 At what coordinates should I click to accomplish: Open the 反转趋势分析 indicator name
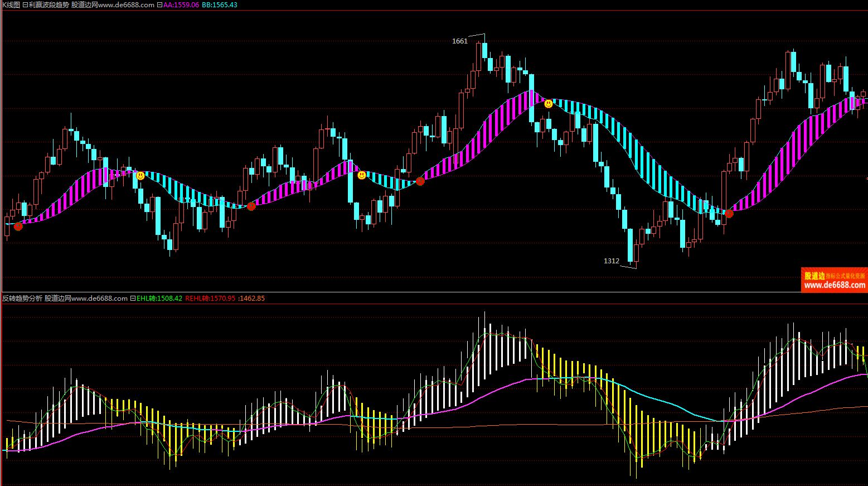(x=22, y=299)
